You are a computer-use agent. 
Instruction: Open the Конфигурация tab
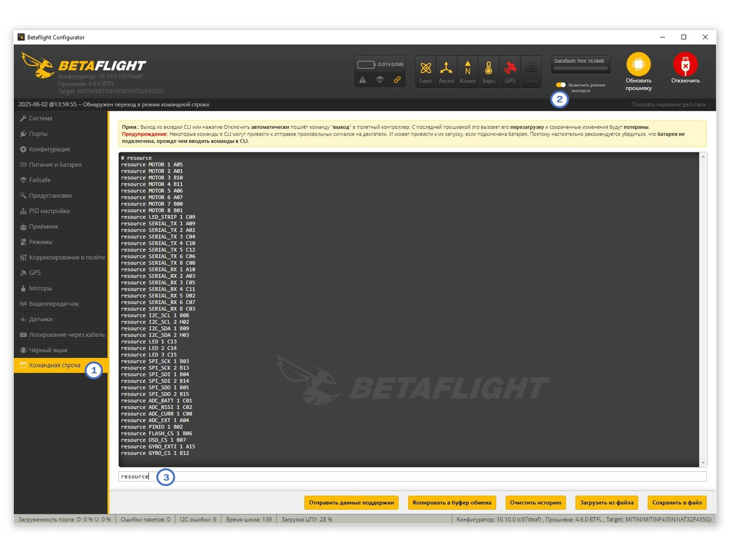(x=60, y=149)
